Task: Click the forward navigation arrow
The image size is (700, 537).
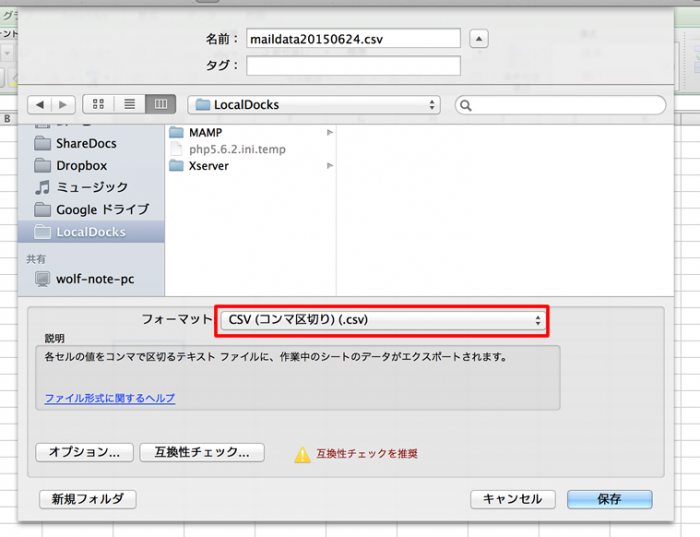Action: [63, 105]
